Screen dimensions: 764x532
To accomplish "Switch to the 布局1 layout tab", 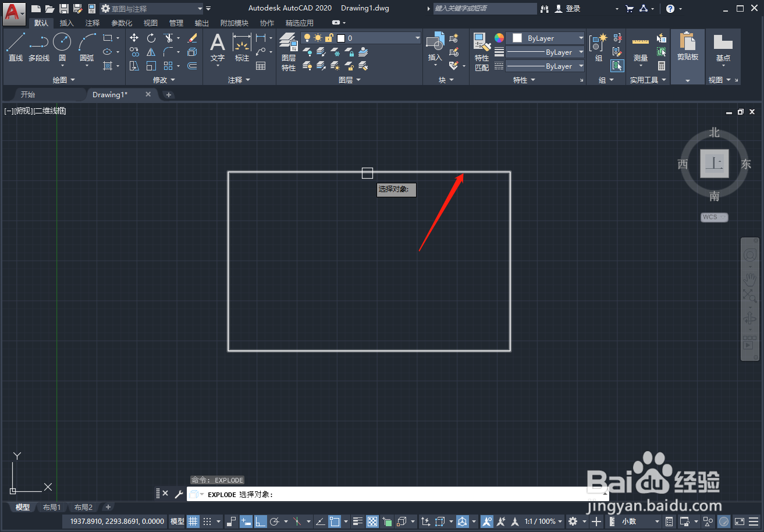I will point(52,507).
